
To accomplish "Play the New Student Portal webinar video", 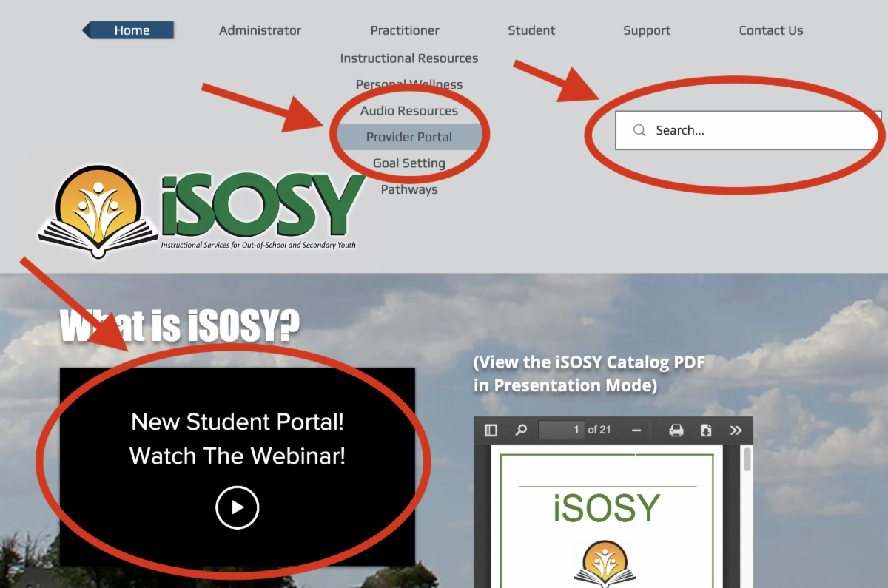I will tap(238, 507).
